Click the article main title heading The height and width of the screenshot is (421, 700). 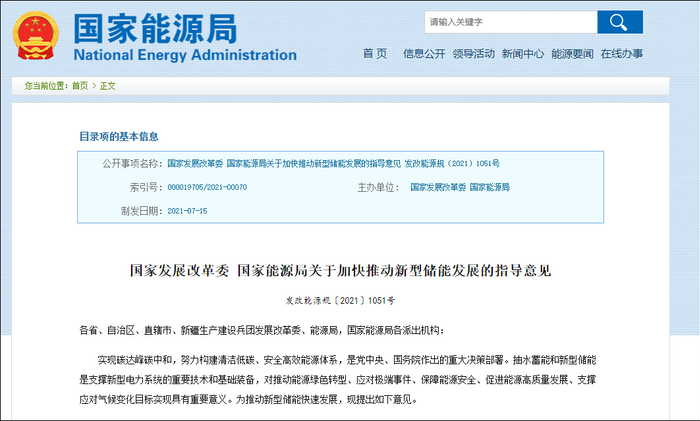(340, 271)
